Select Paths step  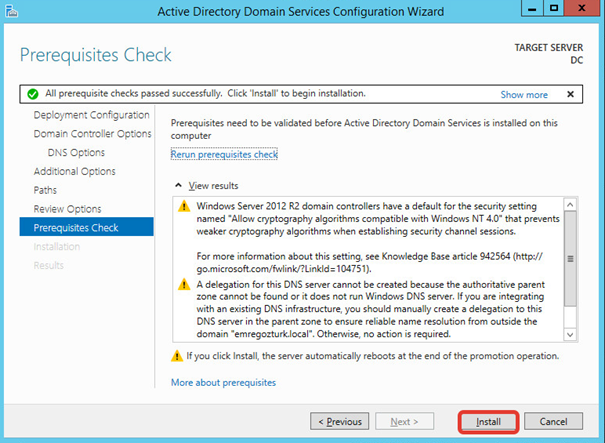pyautogui.click(x=45, y=190)
